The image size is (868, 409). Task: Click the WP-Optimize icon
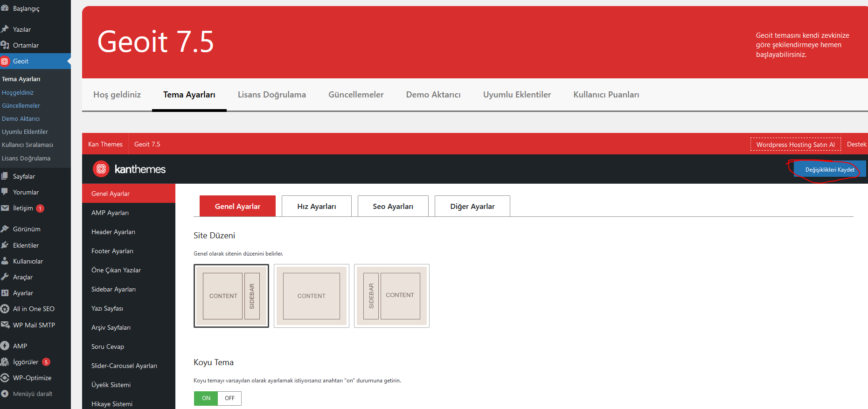pos(5,378)
